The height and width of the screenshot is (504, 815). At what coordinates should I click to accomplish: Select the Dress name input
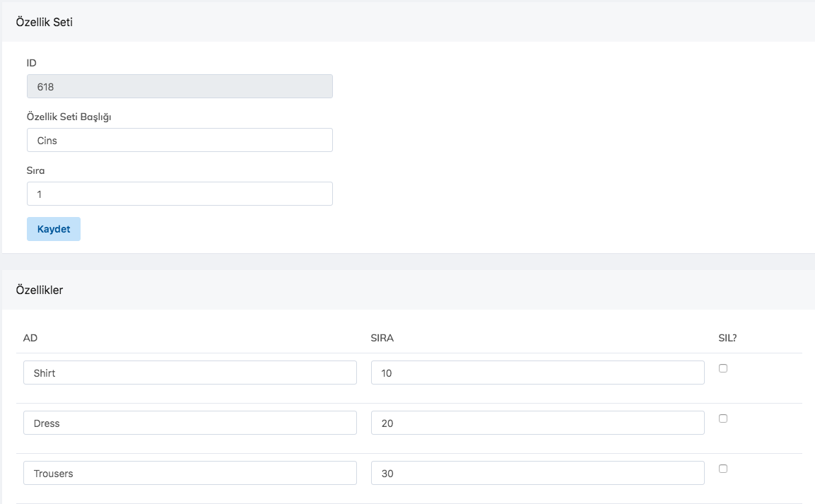pyautogui.click(x=189, y=423)
